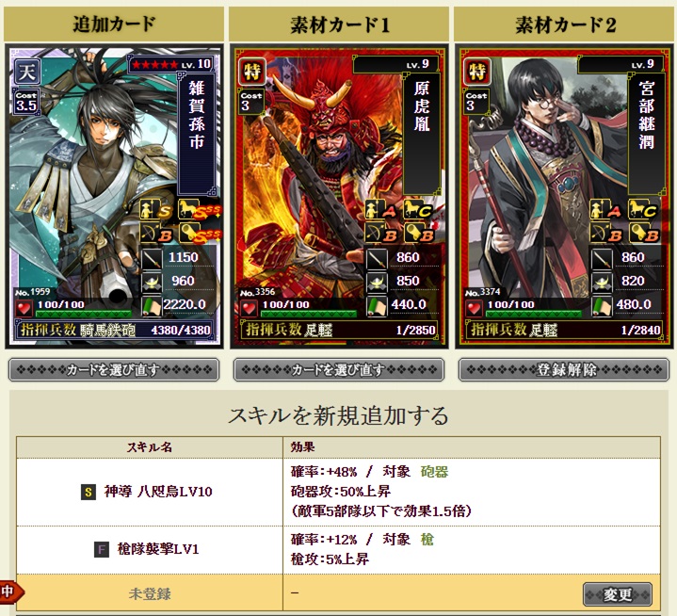Click 登録解除 under 素材カード2
The image size is (677, 616).
coord(564,370)
